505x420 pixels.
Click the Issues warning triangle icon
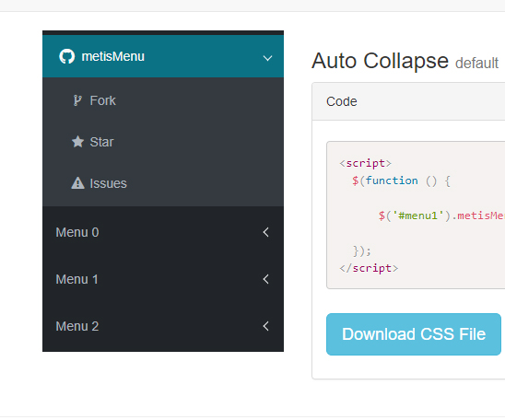point(77,183)
